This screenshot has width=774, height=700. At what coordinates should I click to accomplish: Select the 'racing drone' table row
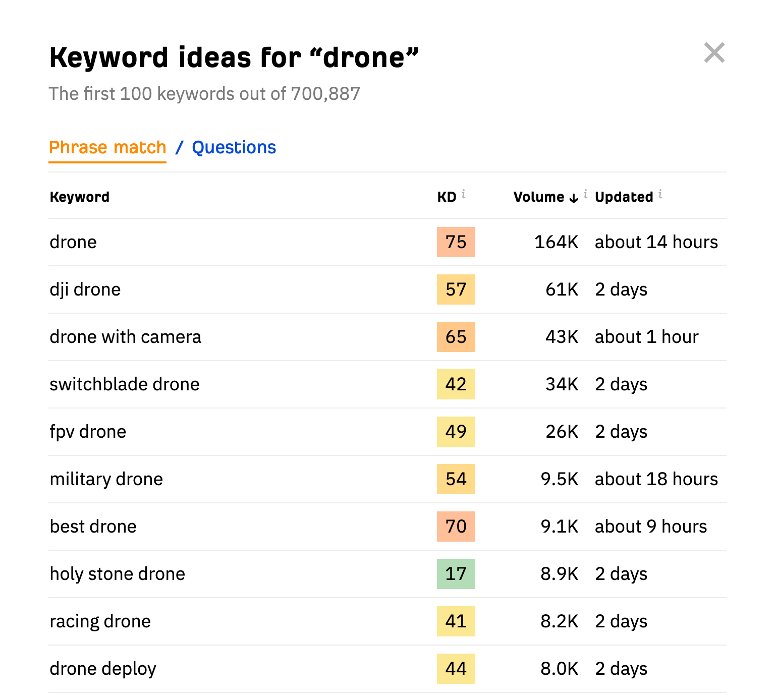tap(99, 621)
